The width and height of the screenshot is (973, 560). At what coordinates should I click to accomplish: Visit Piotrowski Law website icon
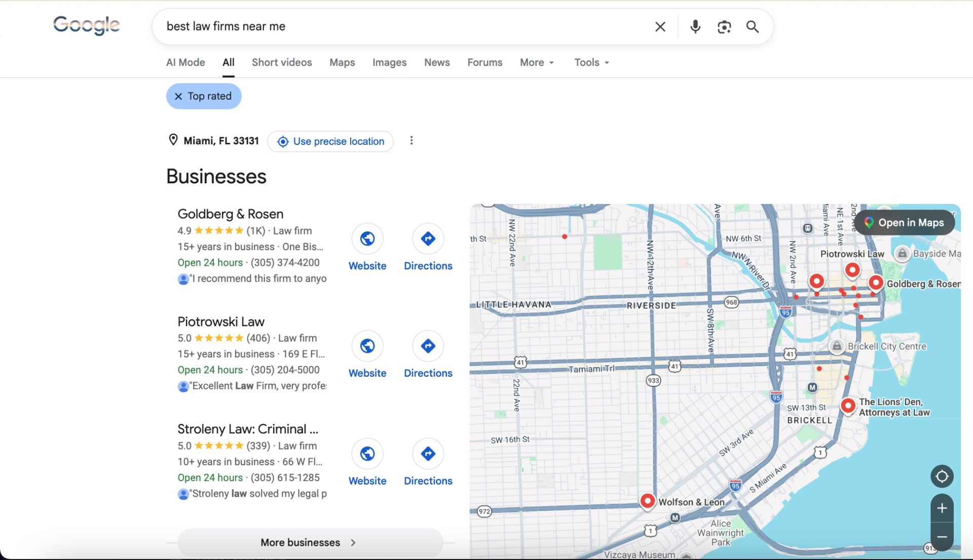pyautogui.click(x=367, y=346)
